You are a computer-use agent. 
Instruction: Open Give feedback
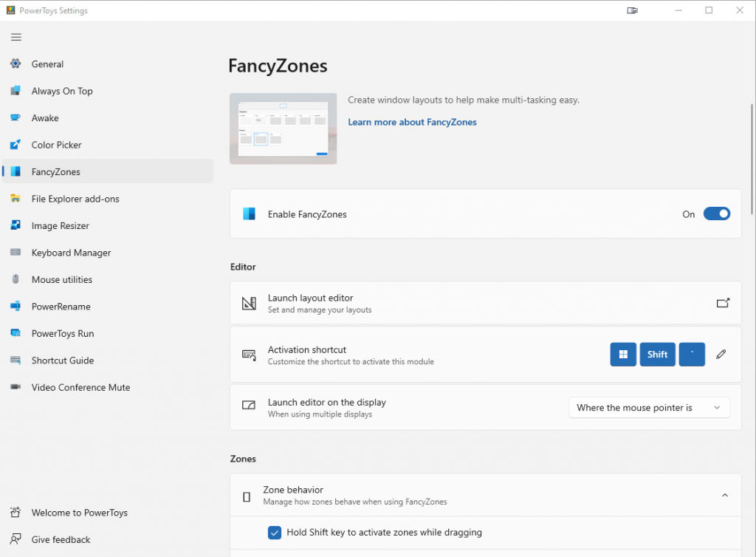pyautogui.click(x=108, y=539)
